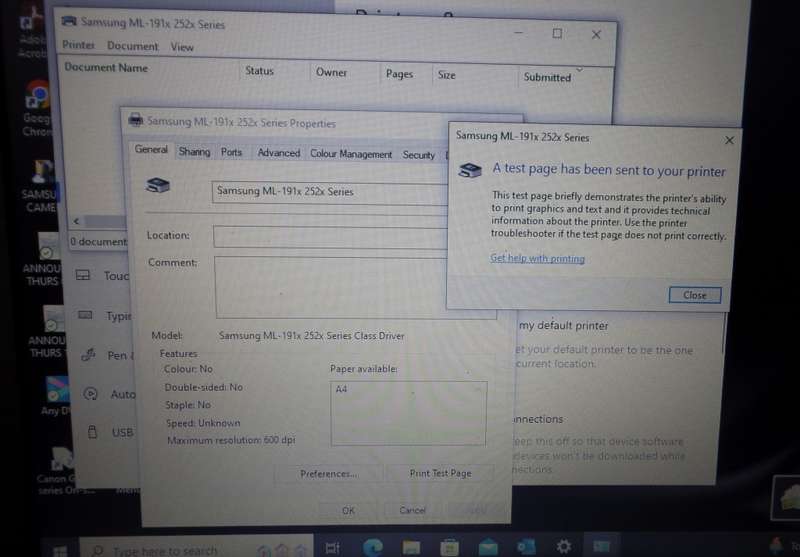The image size is (800, 557).
Task: Open the Get help with printing link
Action: click(x=537, y=259)
